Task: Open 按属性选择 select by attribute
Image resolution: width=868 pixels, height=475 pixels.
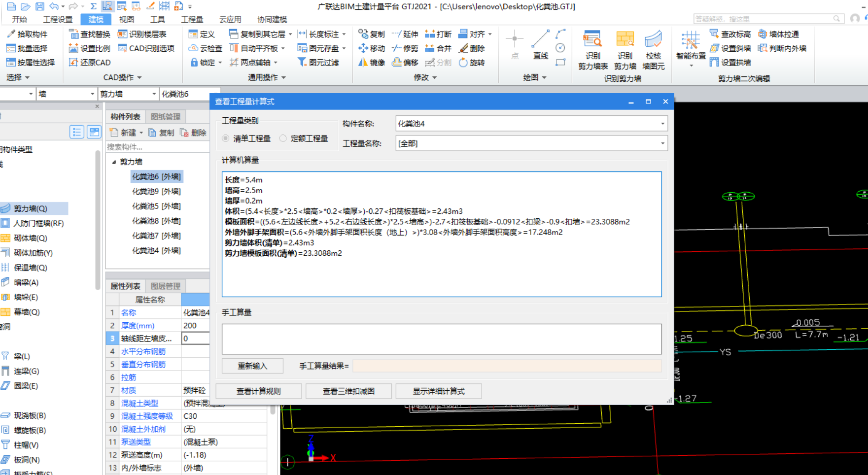Action: [31, 63]
